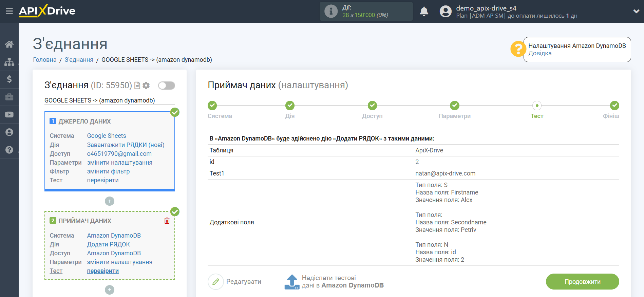The width and height of the screenshot is (644, 297).
Task: Click the З'єднання breadcrumb link
Action: [79, 60]
